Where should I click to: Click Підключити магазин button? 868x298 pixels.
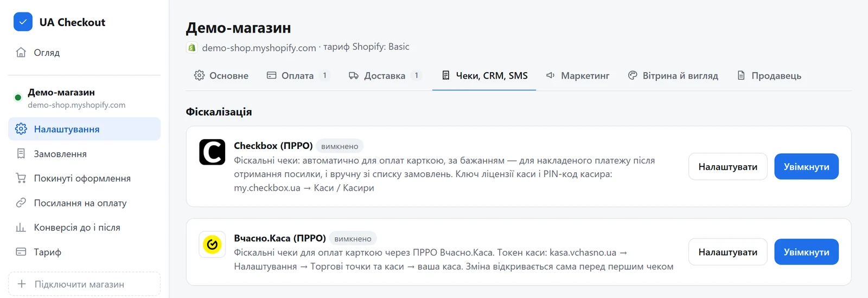tap(84, 284)
